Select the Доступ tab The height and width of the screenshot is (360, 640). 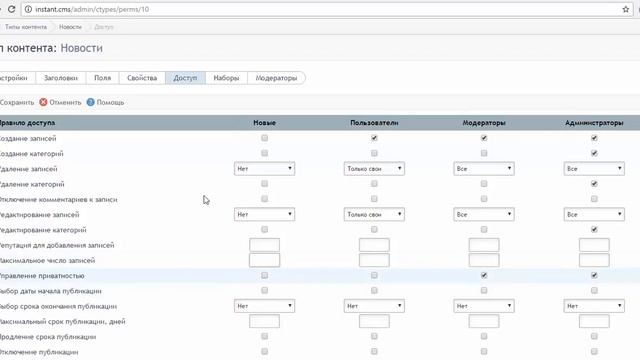185,78
